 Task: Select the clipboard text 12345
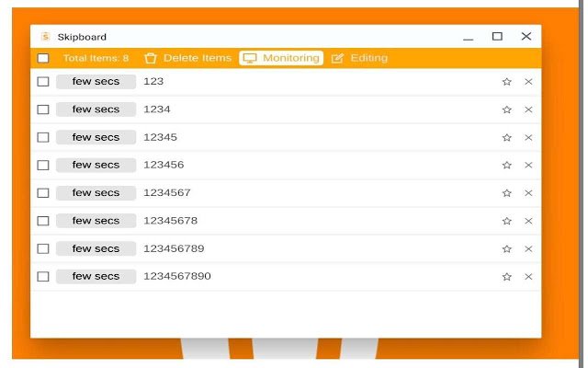click(x=160, y=137)
